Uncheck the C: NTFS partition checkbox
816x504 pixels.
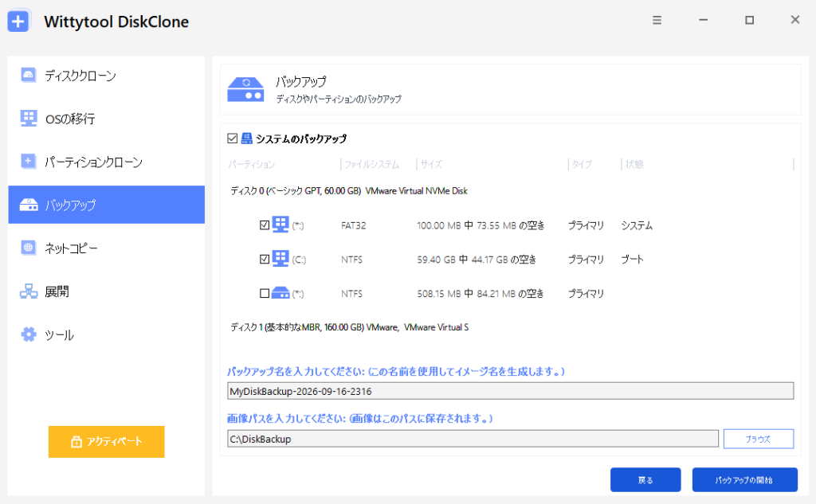[265, 259]
